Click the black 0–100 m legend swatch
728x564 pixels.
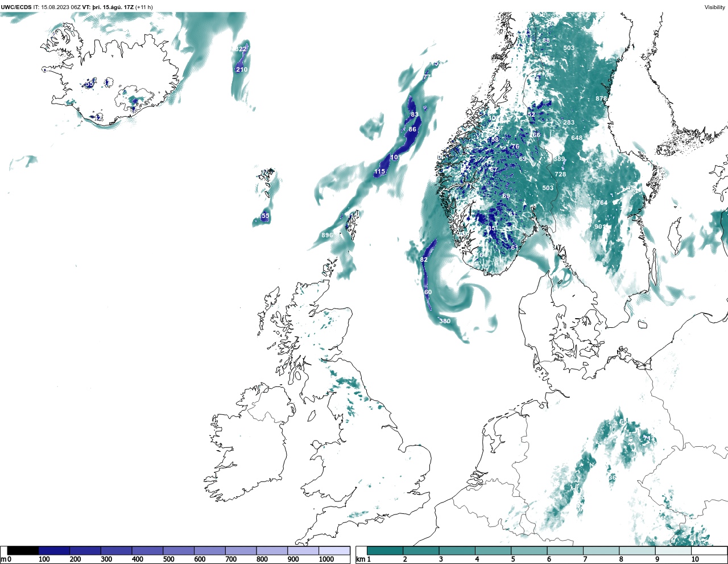(x=23, y=551)
